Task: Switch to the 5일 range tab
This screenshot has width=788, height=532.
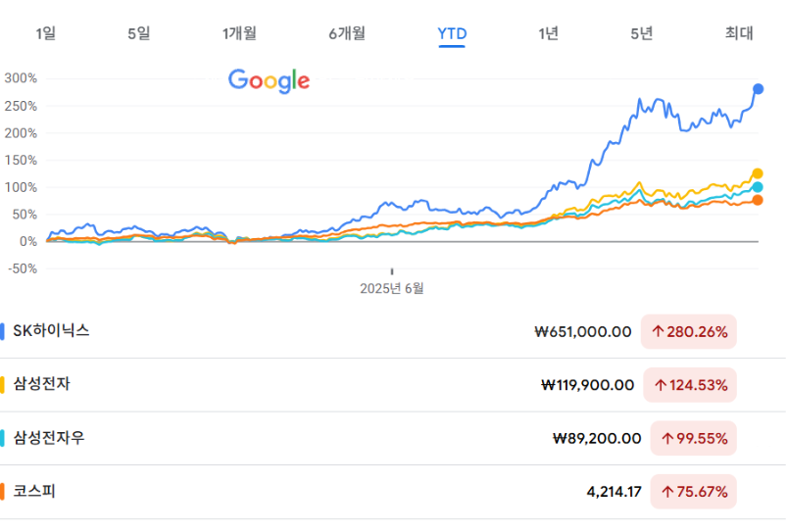Action: [138, 33]
